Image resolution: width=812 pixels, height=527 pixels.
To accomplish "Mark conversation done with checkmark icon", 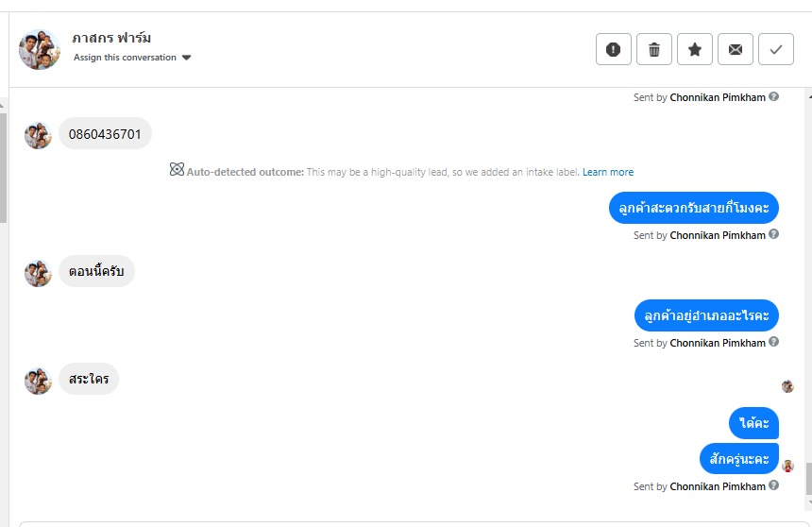I will pos(776,49).
